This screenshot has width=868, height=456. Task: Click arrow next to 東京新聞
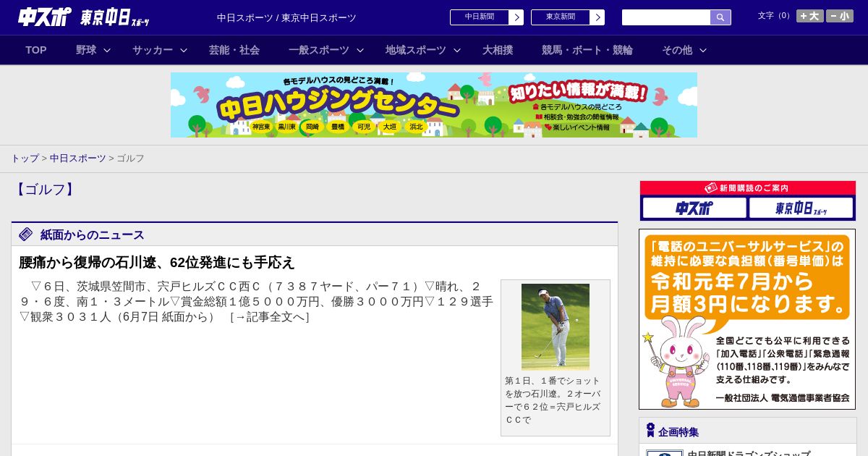pyautogui.click(x=597, y=17)
